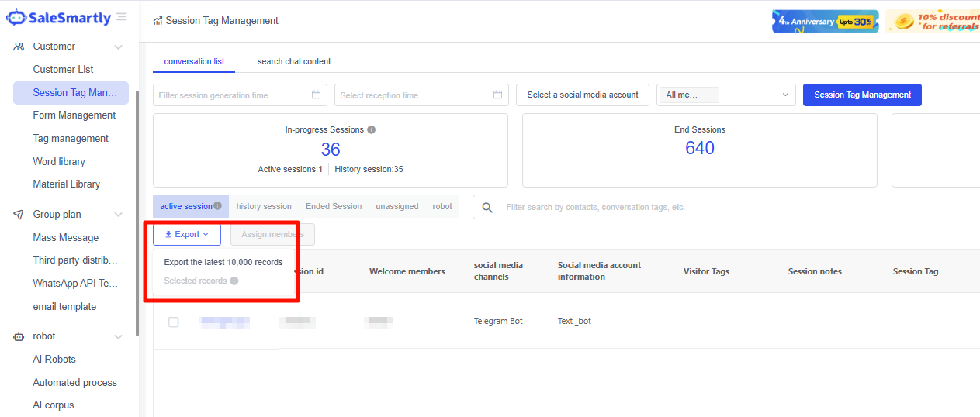Click the robot section icon
This screenshot has width=980, height=417.
19,336
